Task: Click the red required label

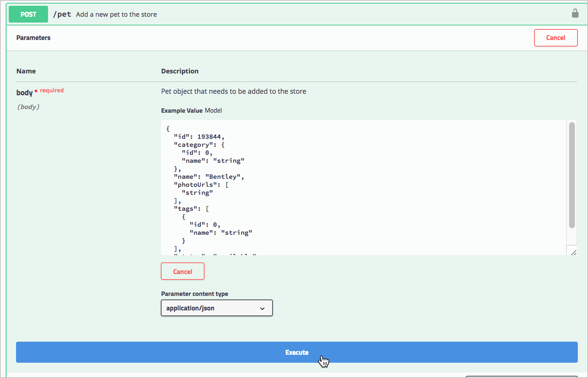Action: click(x=52, y=91)
